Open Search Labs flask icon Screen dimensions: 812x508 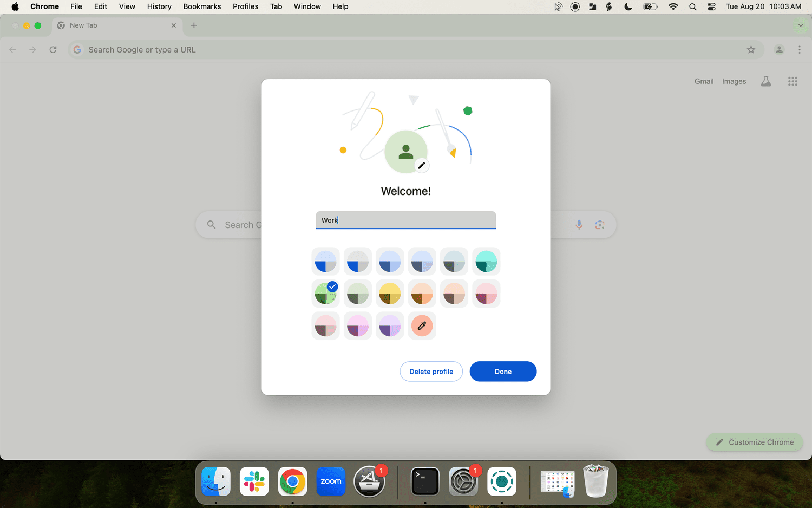click(765, 81)
